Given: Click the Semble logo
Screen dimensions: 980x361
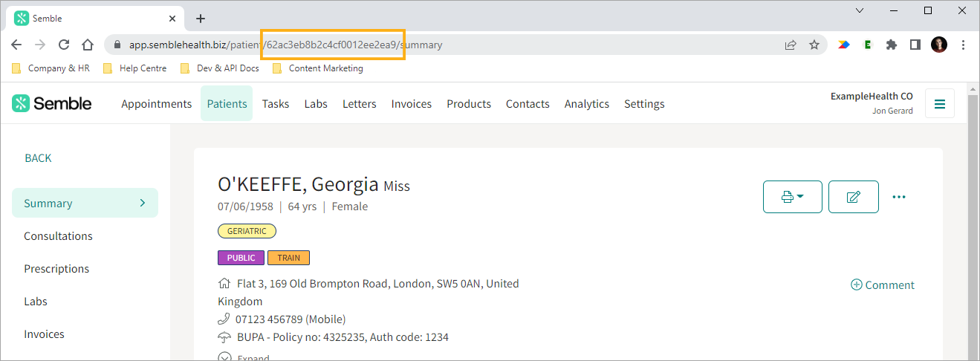Looking at the screenshot, I should pyautogui.click(x=52, y=103).
